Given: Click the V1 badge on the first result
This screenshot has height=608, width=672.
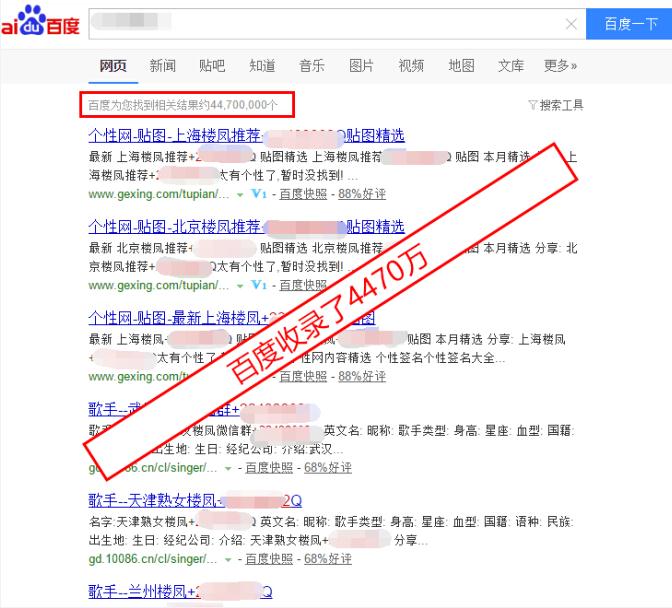Looking at the screenshot, I should (258, 194).
